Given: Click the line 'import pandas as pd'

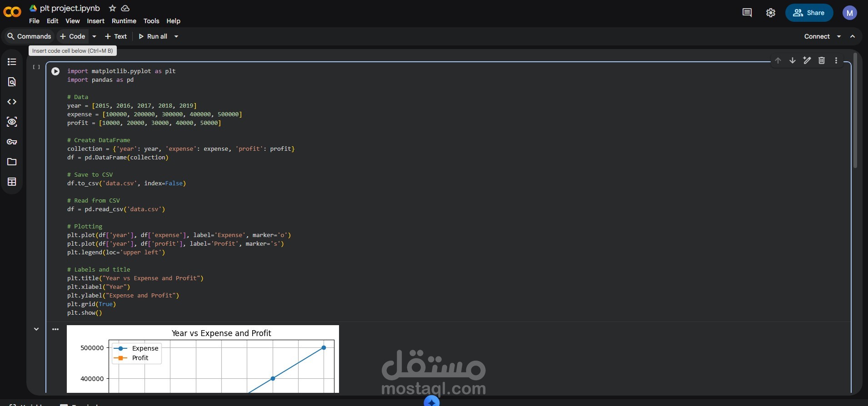Looking at the screenshot, I should pos(100,79).
